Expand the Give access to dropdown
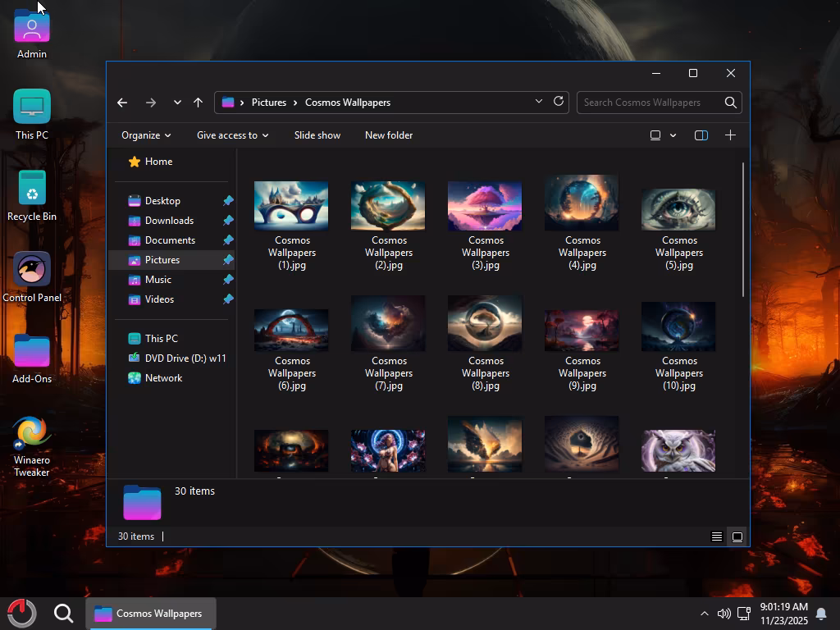 232,135
